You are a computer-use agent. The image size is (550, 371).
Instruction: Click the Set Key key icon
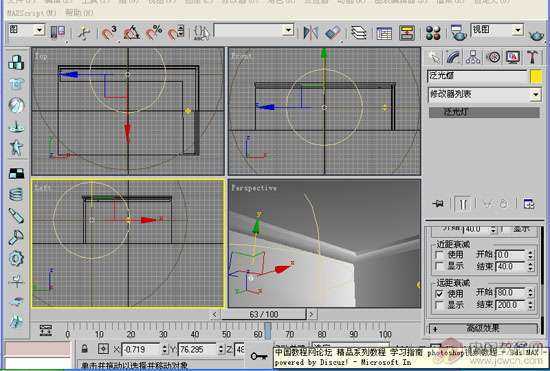pyautogui.click(x=259, y=357)
